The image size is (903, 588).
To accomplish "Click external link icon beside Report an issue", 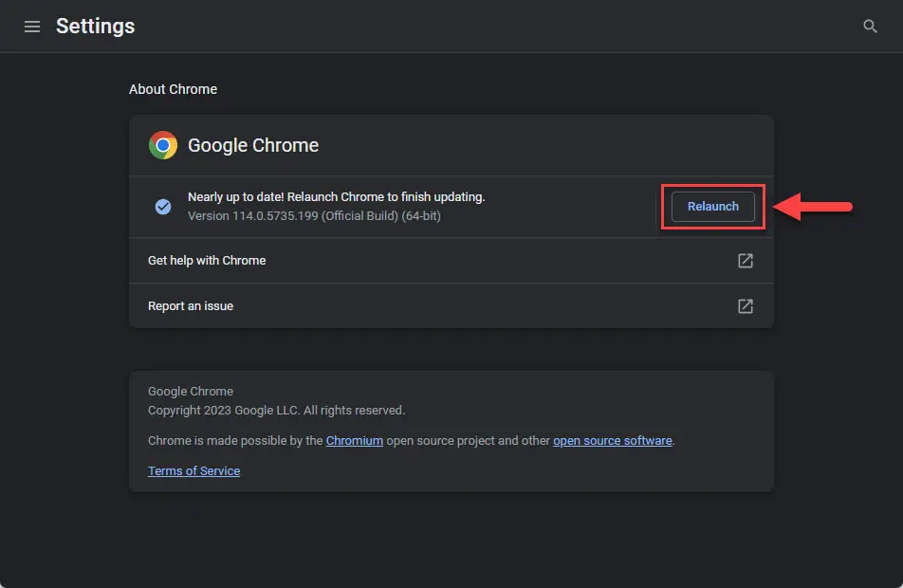I will point(746,306).
